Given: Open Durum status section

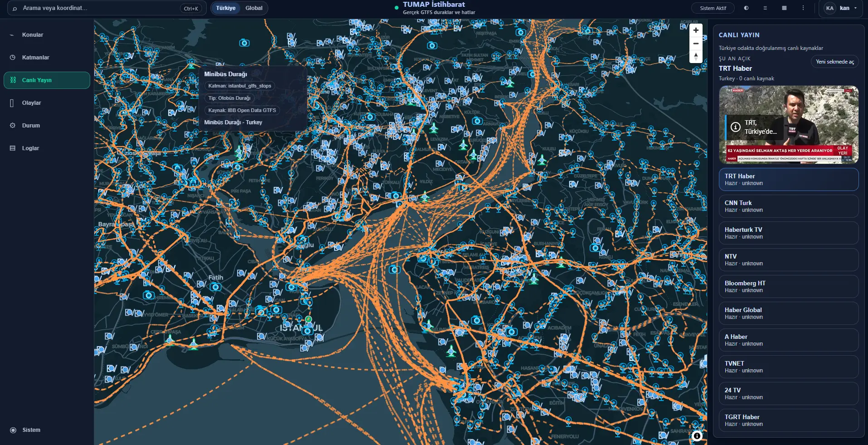Looking at the screenshot, I should [x=47, y=126].
